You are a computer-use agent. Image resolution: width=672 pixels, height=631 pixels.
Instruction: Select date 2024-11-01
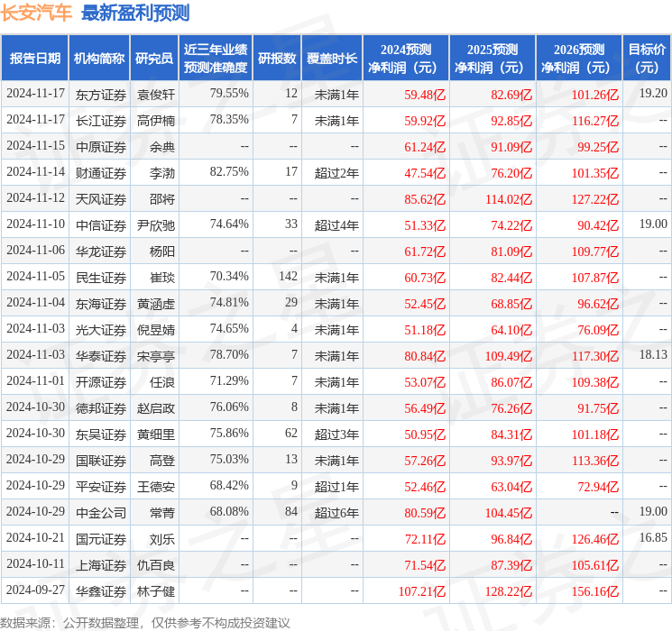[x=35, y=380]
